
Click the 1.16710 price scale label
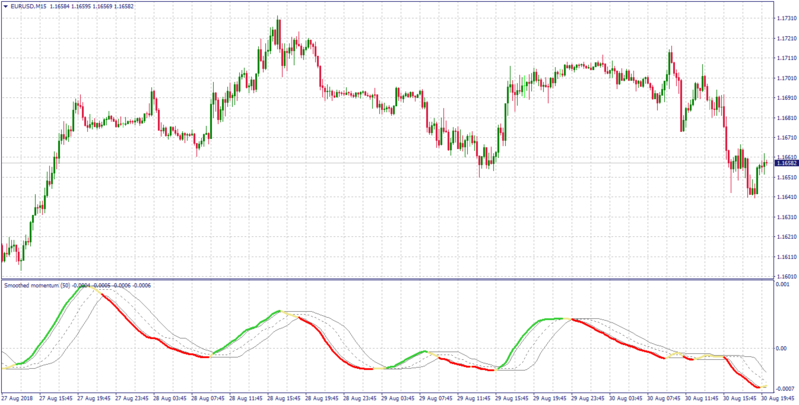pos(787,138)
